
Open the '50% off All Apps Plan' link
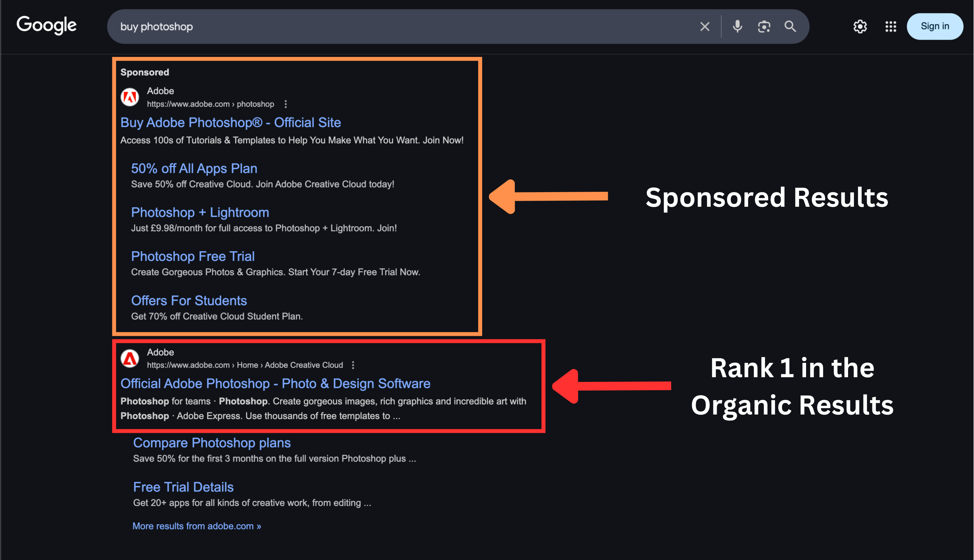(194, 168)
